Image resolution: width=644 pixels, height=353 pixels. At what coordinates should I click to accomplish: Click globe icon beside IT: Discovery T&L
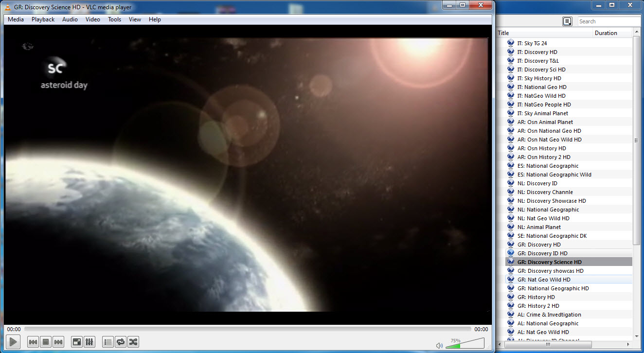(511, 61)
